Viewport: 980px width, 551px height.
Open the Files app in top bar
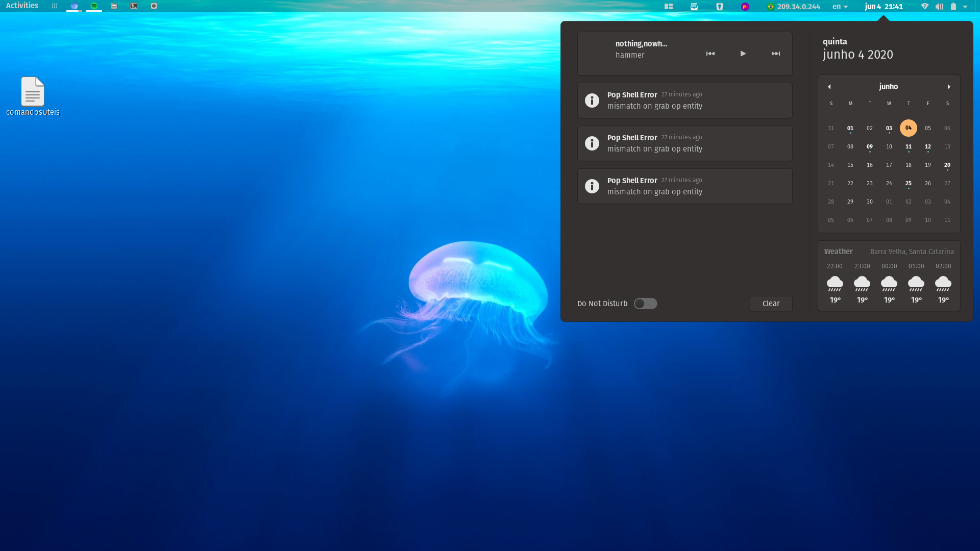(x=114, y=6)
